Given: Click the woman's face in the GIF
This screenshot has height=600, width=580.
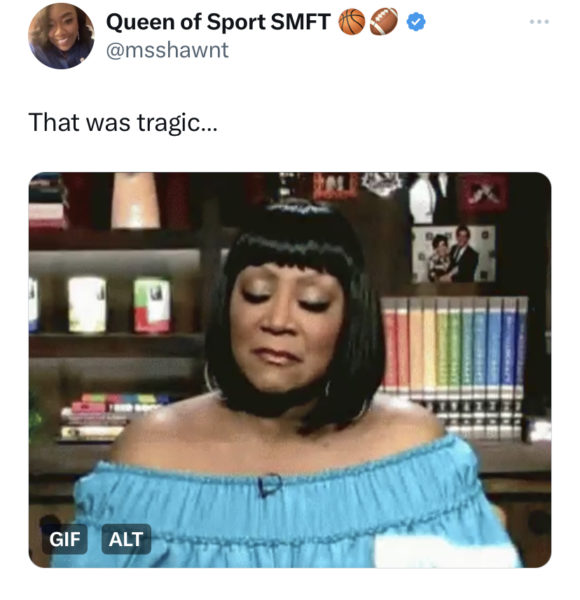Looking at the screenshot, I should click(287, 329).
